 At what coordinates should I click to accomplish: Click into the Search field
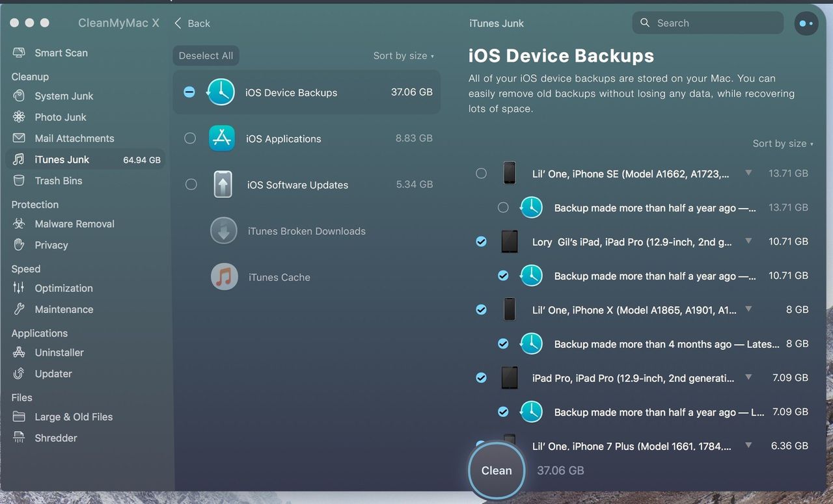point(708,23)
